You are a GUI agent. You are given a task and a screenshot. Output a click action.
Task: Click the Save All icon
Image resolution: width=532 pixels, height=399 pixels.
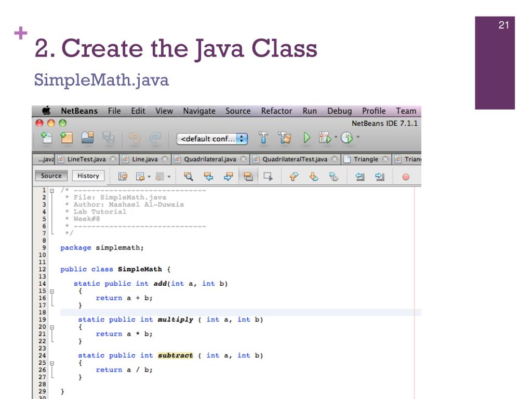pos(109,138)
